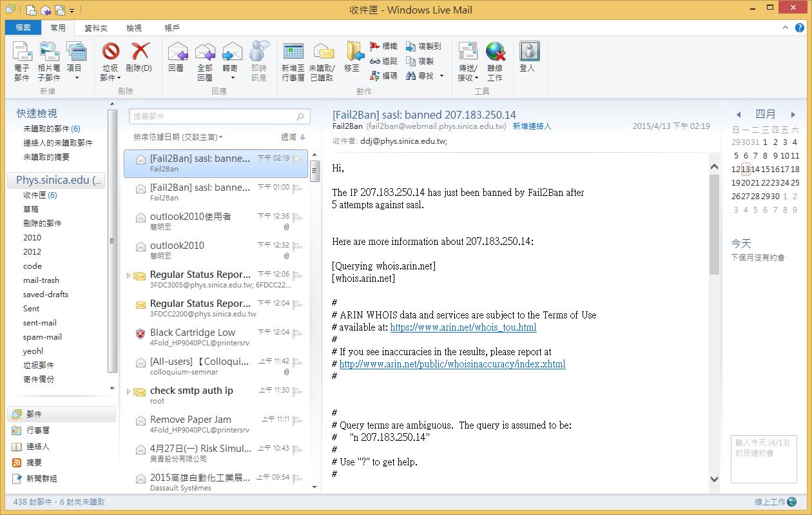Open the Calendar (行事曆) view
Image resolution: width=812 pixels, height=515 pixels.
click(38, 431)
